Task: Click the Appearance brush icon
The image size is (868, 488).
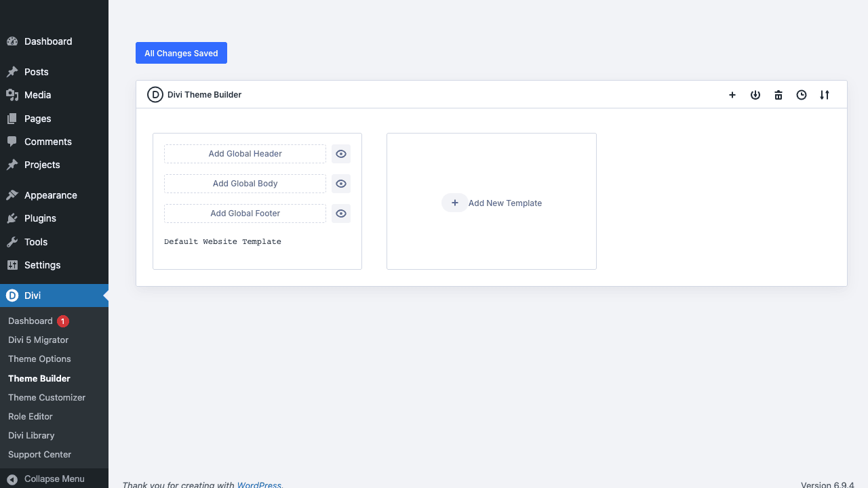Action: [x=12, y=195]
